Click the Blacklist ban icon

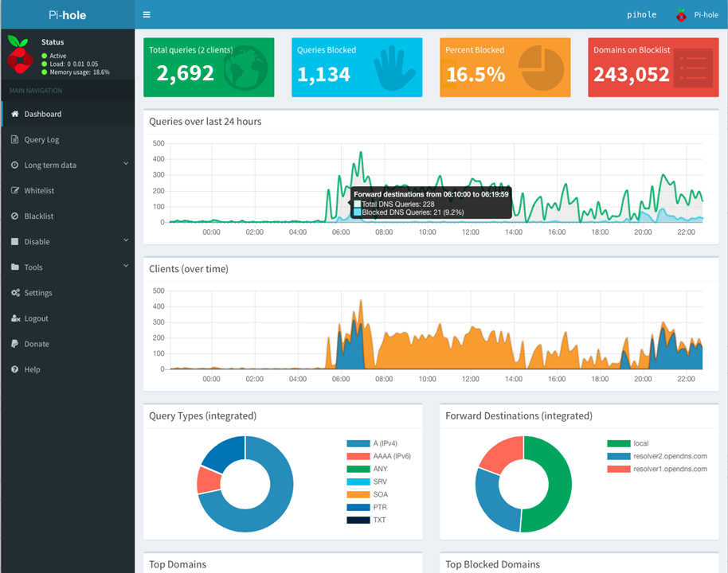tap(14, 216)
